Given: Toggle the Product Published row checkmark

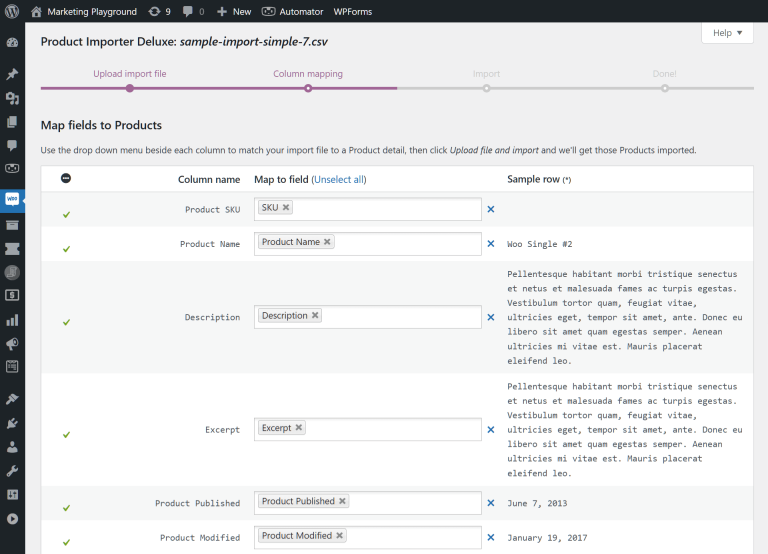Looking at the screenshot, I should pyautogui.click(x=67, y=508).
